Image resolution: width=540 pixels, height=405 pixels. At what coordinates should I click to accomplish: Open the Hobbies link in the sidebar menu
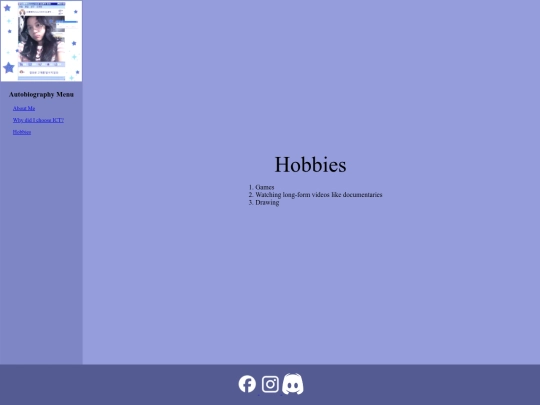pos(22,132)
